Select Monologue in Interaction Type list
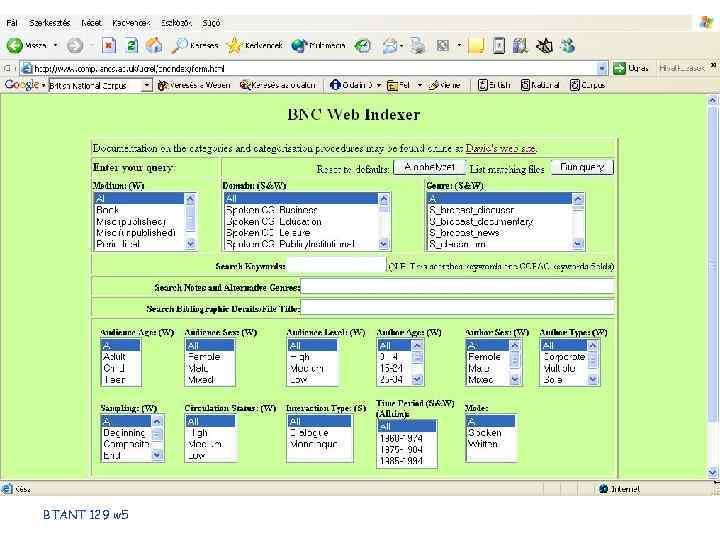The height and width of the screenshot is (540, 720). 320,444
